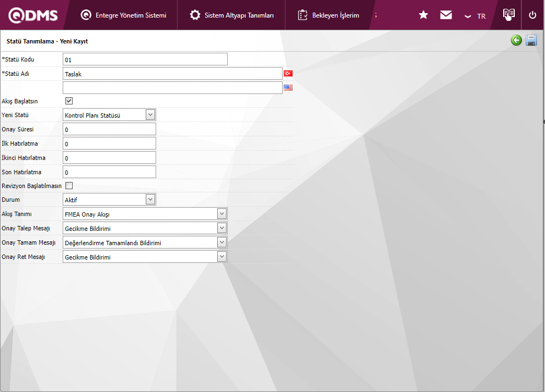Open the help book icon
Image resolution: width=545 pixels, height=392 pixels.
(x=509, y=15)
